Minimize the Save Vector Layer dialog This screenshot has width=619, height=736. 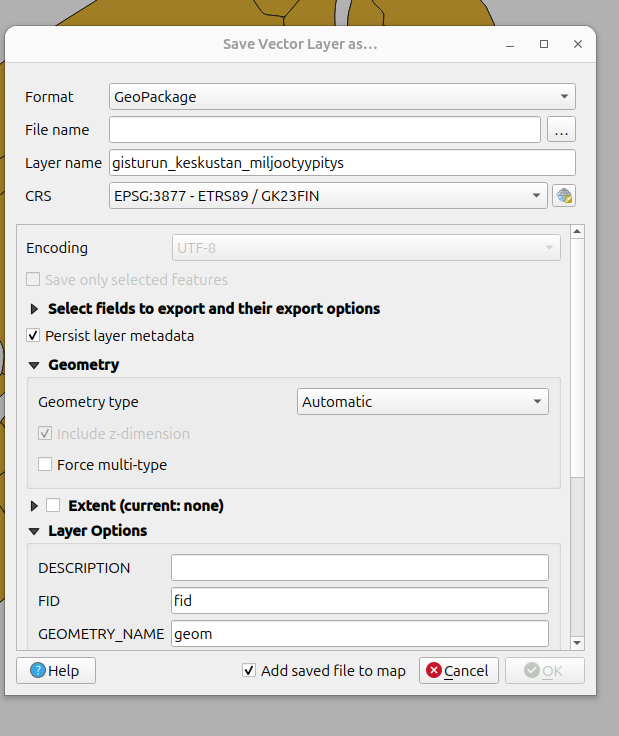(x=510, y=45)
